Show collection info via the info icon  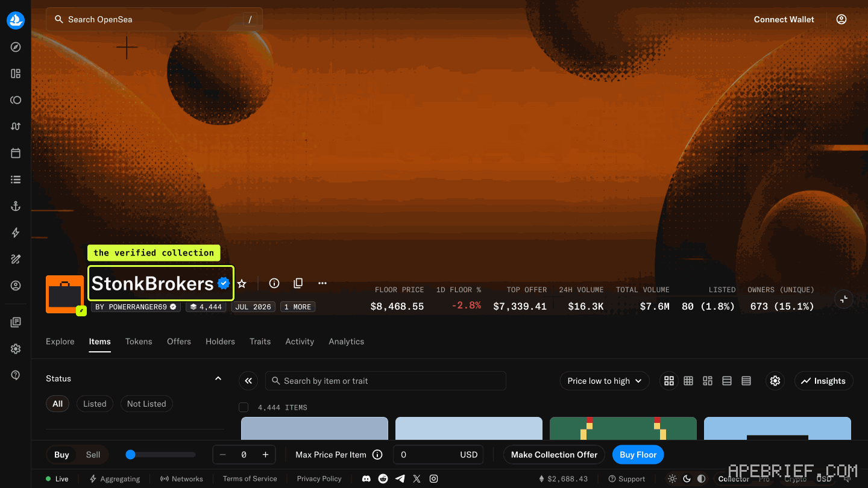pos(274,283)
